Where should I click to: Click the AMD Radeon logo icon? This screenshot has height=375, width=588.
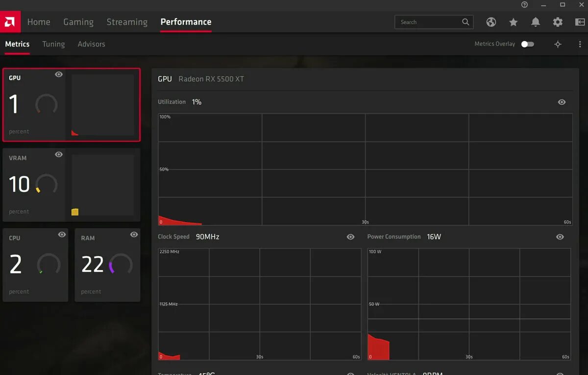coord(10,22)
